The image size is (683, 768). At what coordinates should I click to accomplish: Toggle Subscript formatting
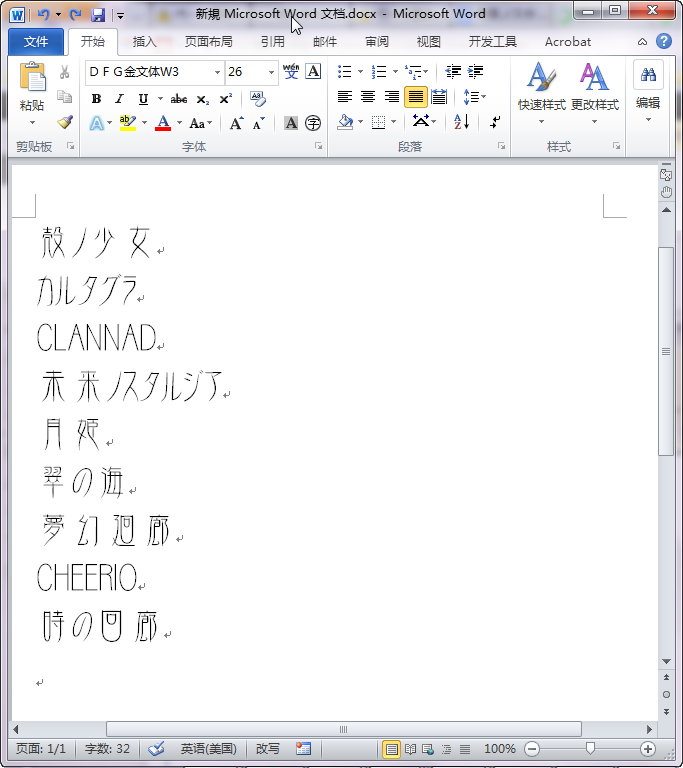(x=202, y=99)
